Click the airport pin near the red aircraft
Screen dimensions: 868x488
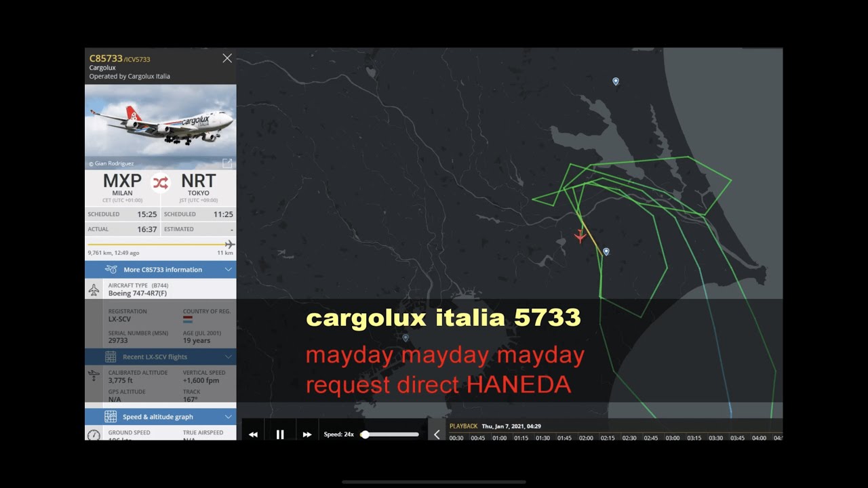606,251
